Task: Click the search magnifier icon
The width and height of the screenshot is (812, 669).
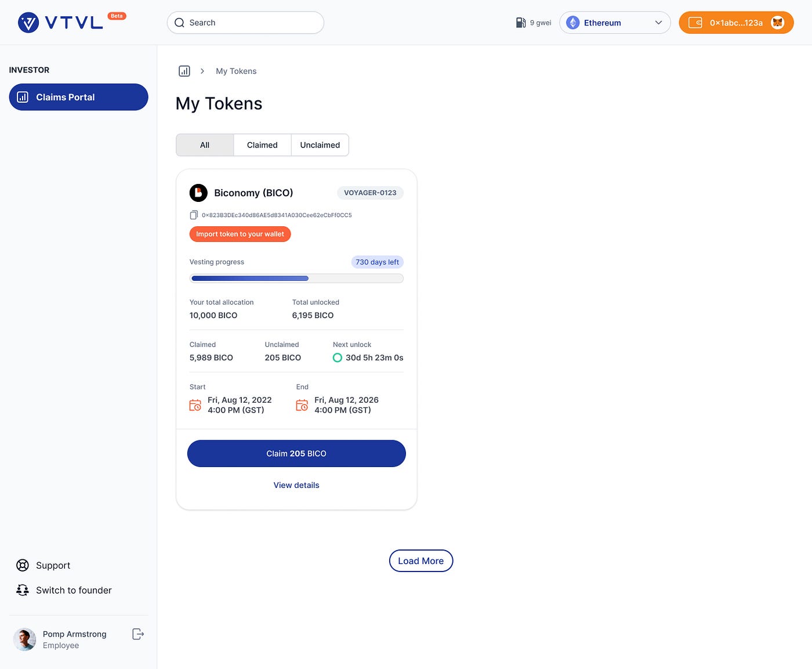Action: [179, 23]
